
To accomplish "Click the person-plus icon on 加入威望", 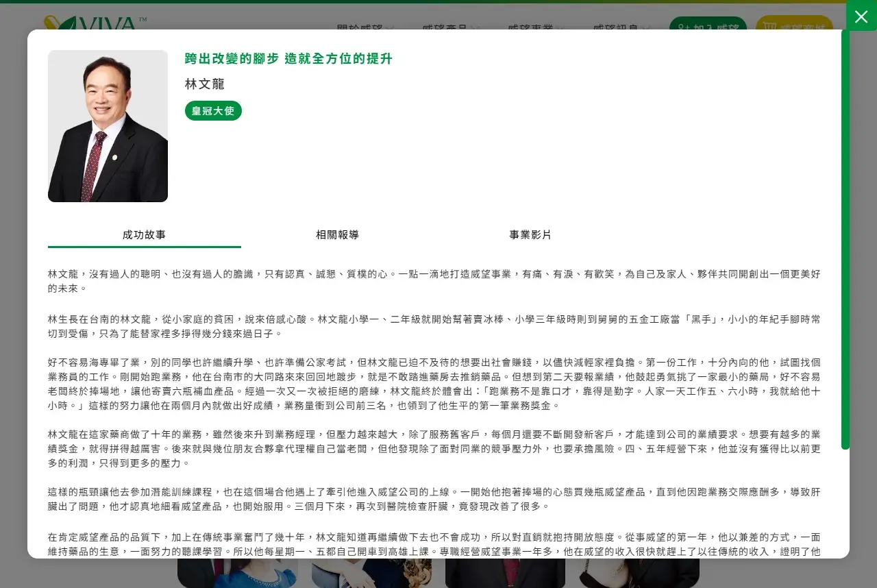I will click(x=683, y=28).
